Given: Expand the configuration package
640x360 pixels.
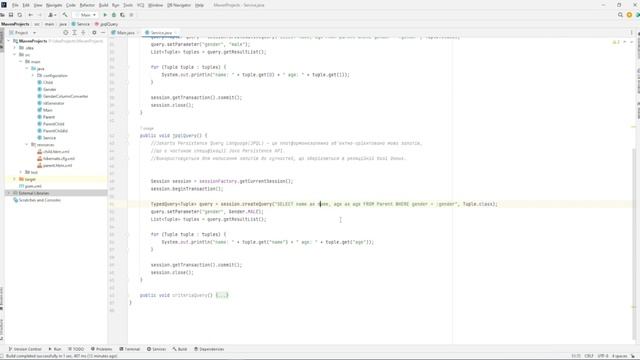Looking at the screenshot, I should coord(33,76).
